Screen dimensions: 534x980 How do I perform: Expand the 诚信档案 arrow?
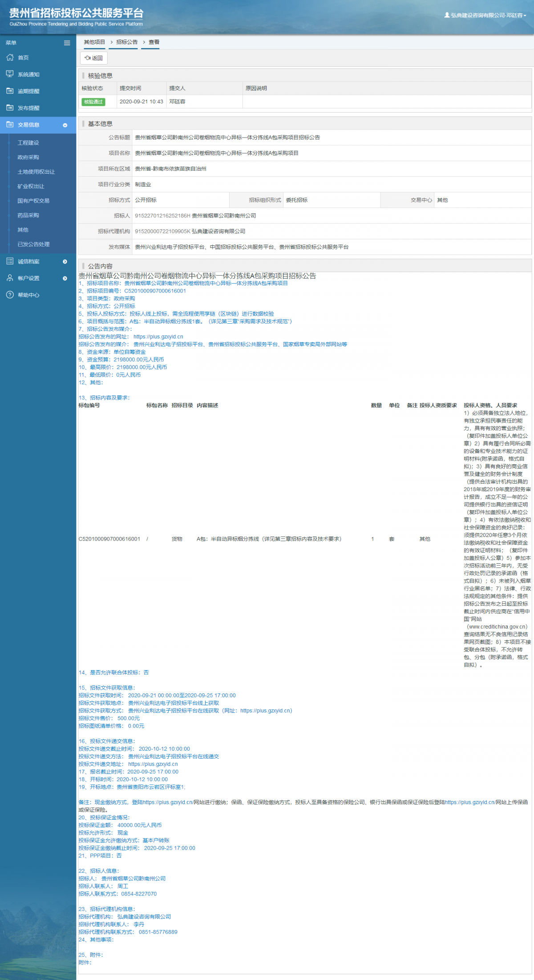coord(65,261)
